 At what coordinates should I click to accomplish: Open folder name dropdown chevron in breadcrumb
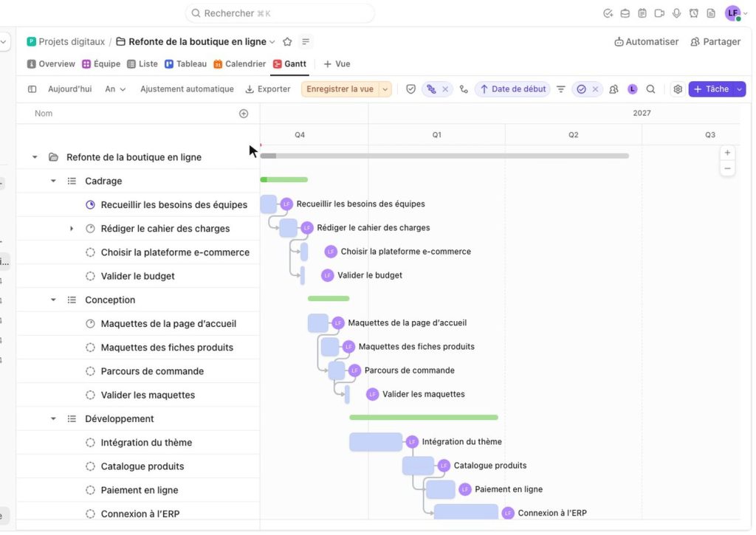[272, 42]
